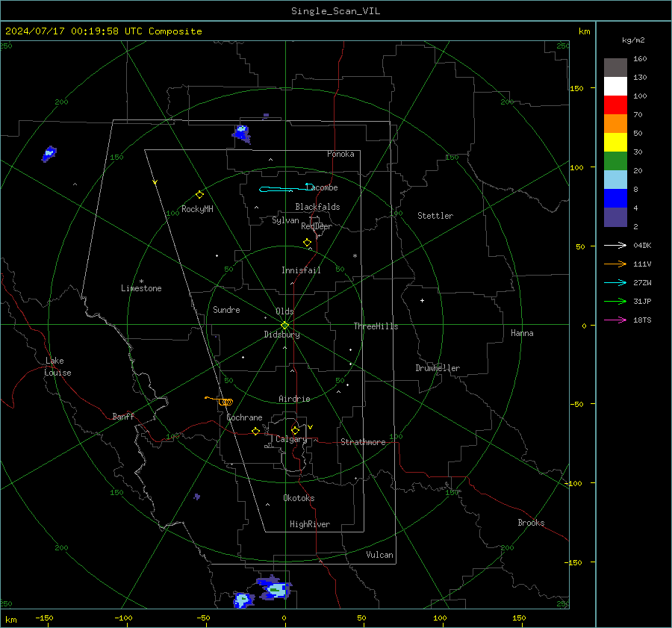
Task: Pick the purple 2–4 legend swatch
Action: [x=615, y=217]
